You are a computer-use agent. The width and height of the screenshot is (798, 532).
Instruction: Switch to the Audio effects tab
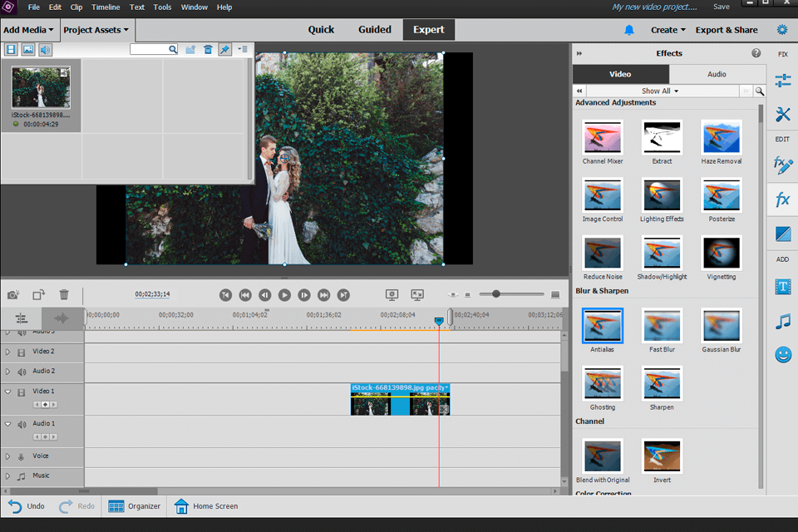[717, 74]
